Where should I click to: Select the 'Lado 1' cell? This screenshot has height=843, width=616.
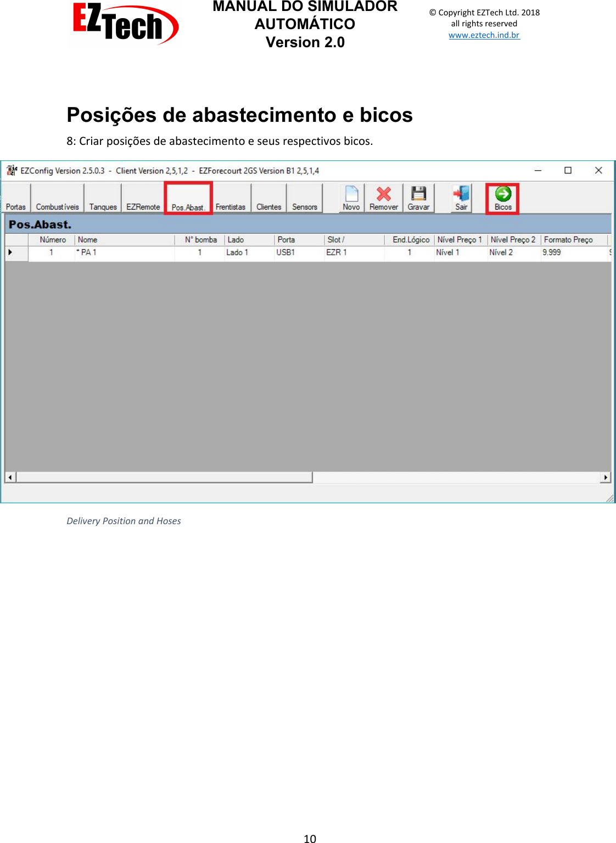click(x=250, y=252)
